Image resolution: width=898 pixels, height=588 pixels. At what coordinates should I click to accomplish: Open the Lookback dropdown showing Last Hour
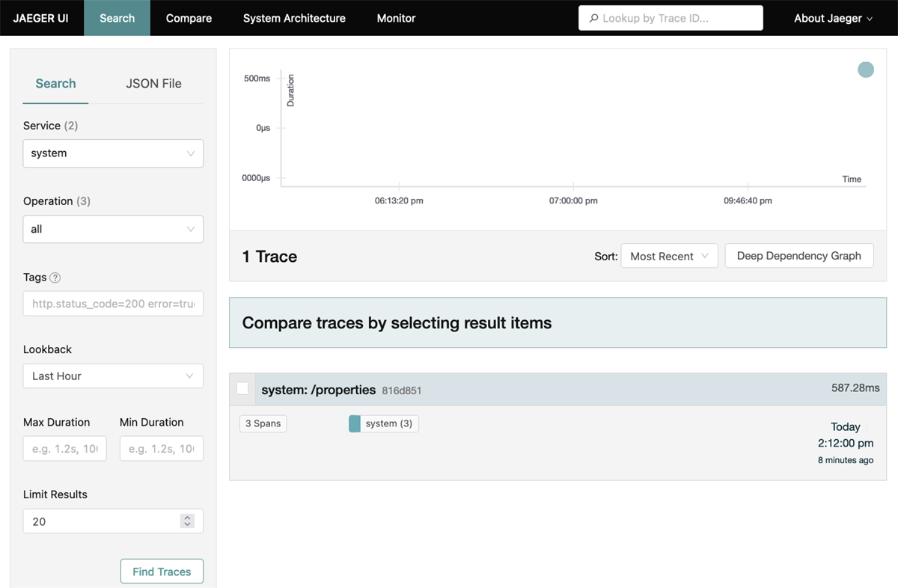click(113, 376)
